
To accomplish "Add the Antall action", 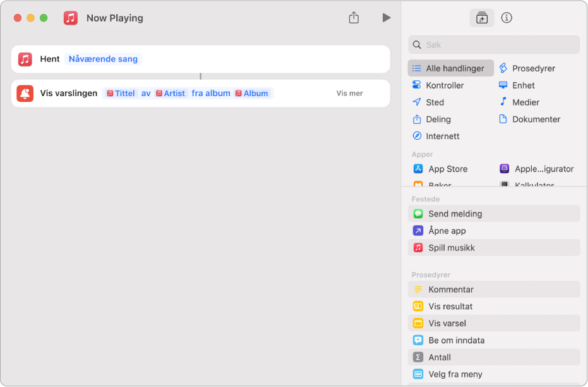I will [494, 357].
